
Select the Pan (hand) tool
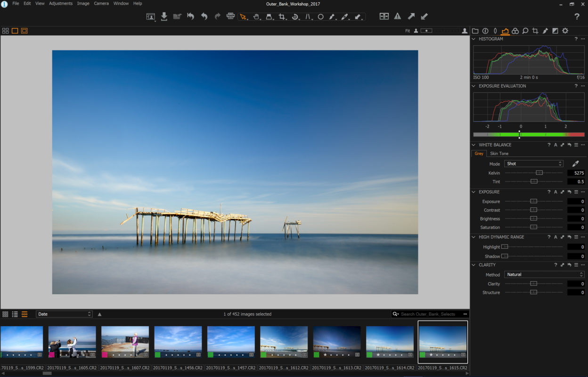coord(256,16)
